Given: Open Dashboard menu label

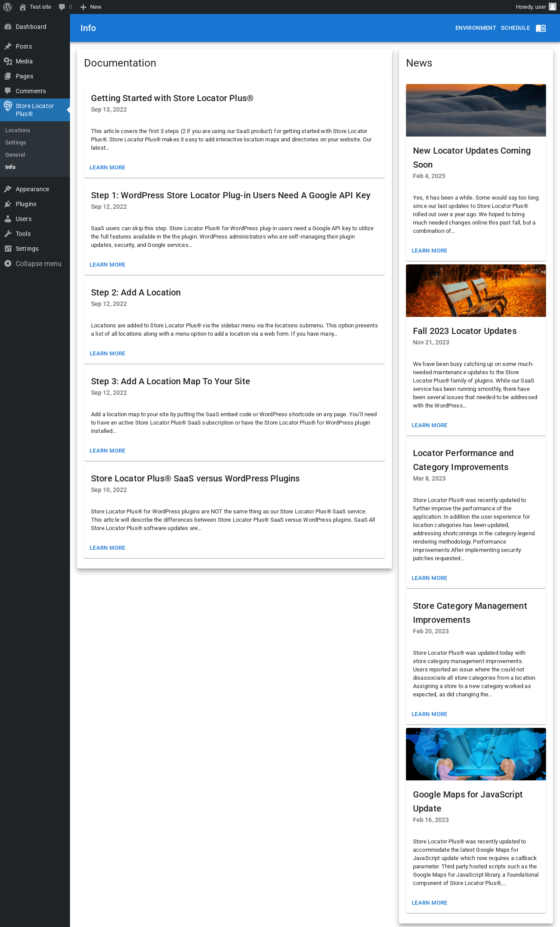Looking at the screenshot, I should (31, 27).
